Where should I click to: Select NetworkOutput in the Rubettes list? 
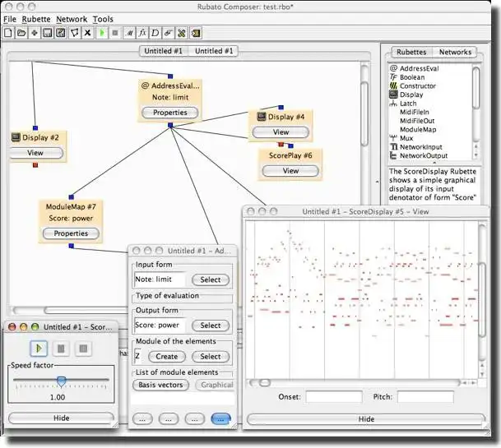click(x=424, y=156)
